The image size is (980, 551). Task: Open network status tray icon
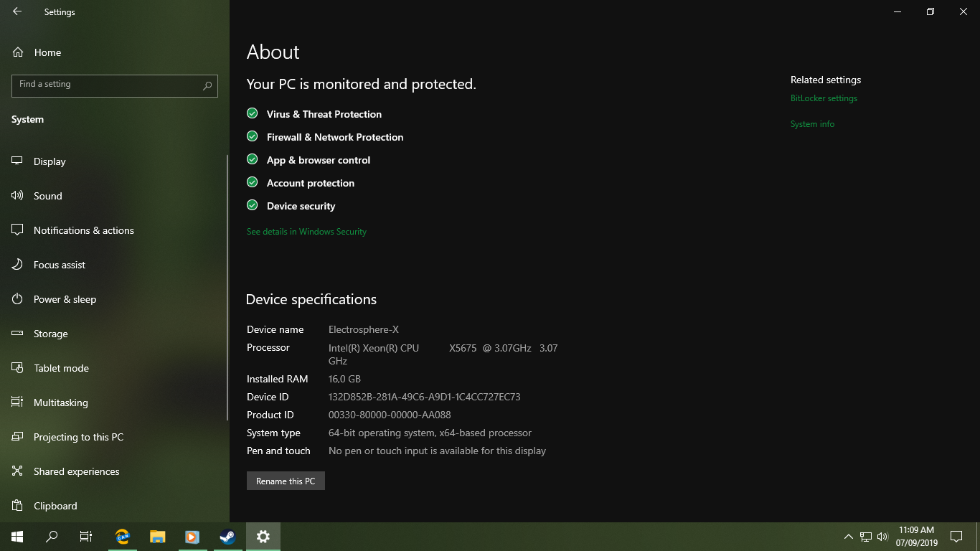pos(866,537)
